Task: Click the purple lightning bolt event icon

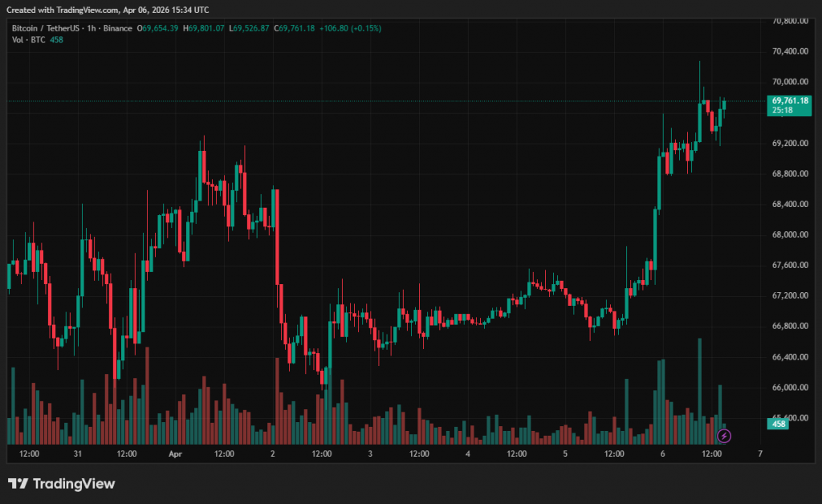Action: tap(724, 436)
